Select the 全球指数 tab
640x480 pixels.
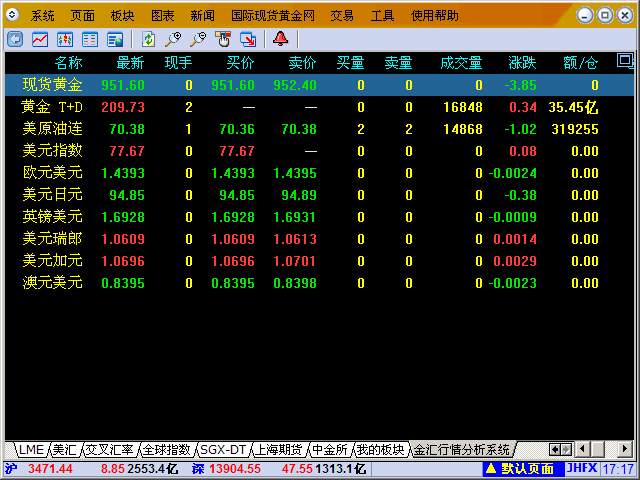[165, 450]
